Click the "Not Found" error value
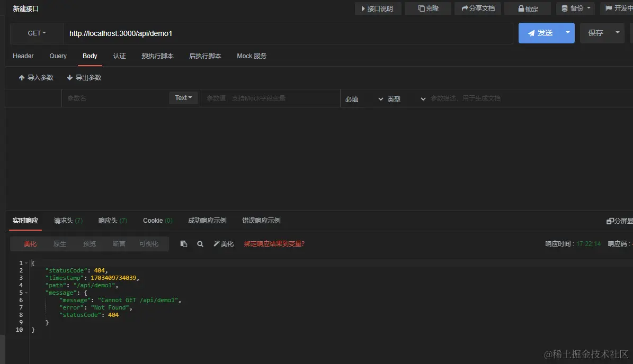The height and width of the screenshot is (364, 633). click(110, 307)
